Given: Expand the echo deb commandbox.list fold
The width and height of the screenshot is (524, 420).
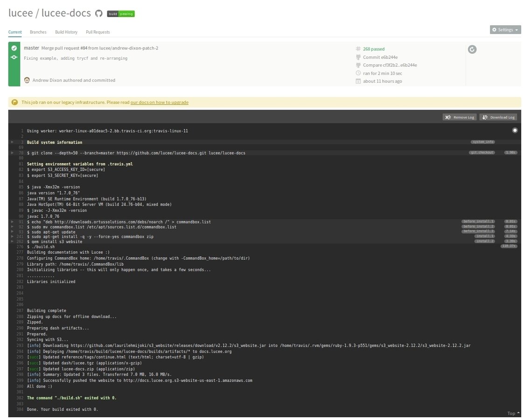Looking at the screenshot, I should pos(12,222).
